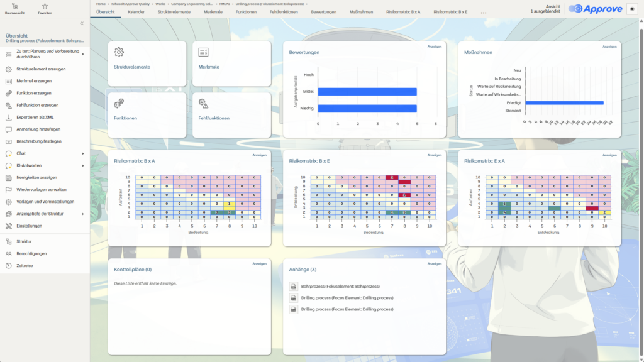This screenshot has height=362, width=644.
Task: Click the yellow cell in Risikomatrix B x A
Action: [230, 204]
